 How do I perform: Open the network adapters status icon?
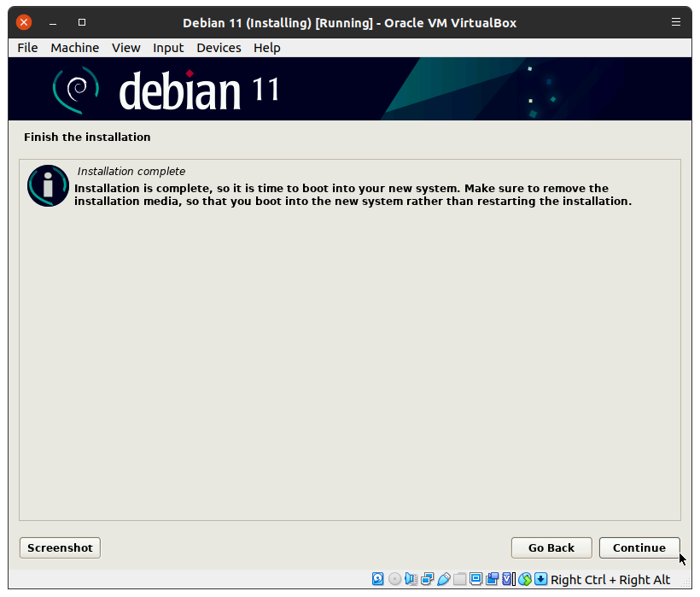coord(427,579)
